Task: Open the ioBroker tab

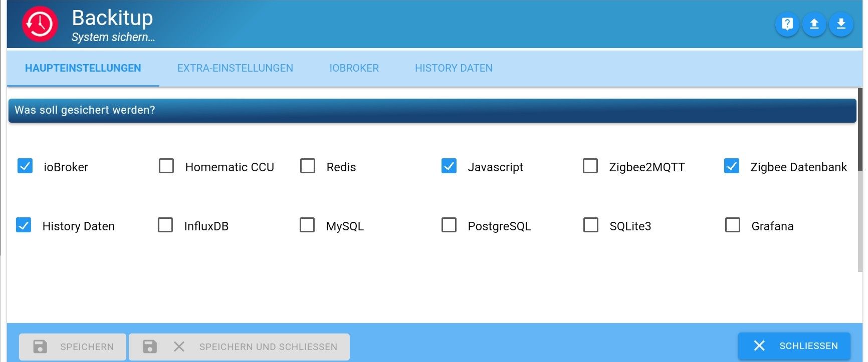Action: (x=354, y=68)
